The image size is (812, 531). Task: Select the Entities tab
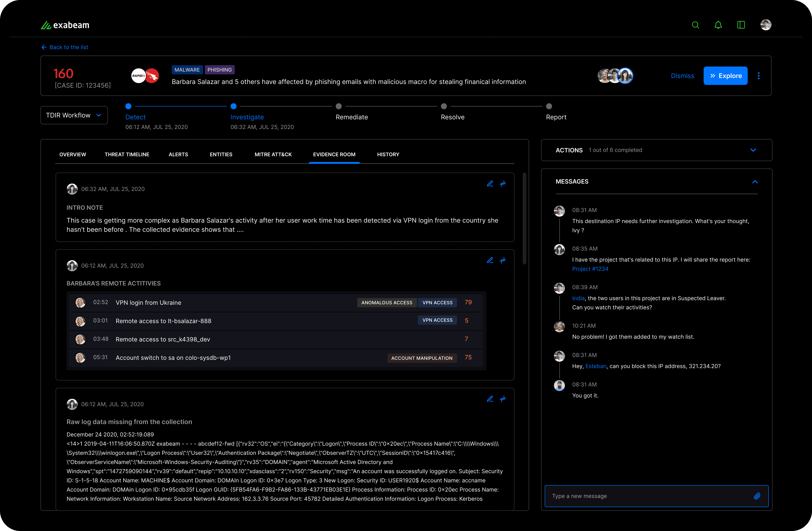[221, 154]
